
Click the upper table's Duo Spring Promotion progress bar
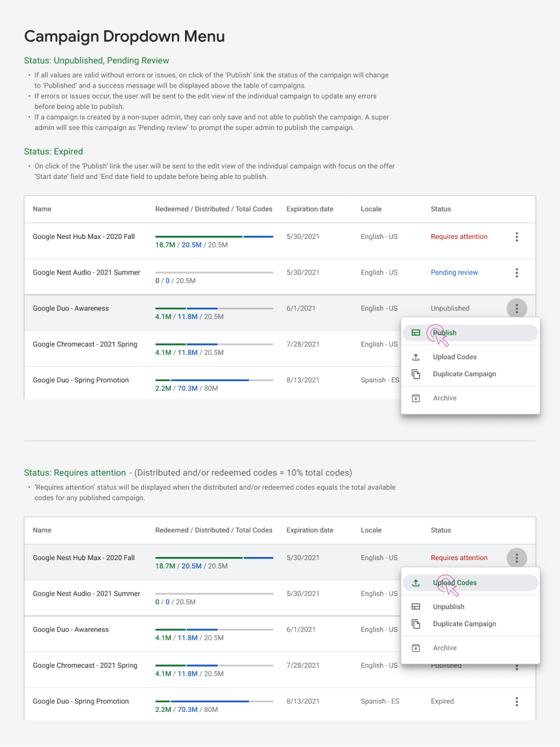[214, 380]
